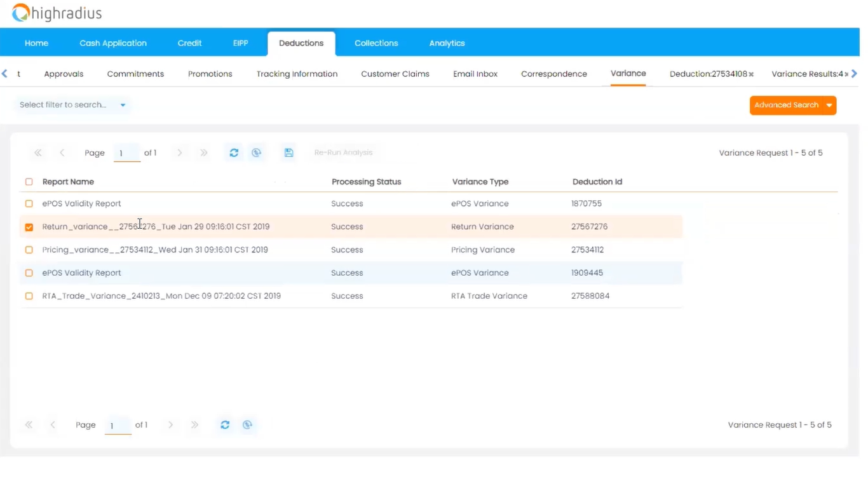Click the top page number input field
The width and height of the screenshot is (868, 488).
[x=126, y=153]
